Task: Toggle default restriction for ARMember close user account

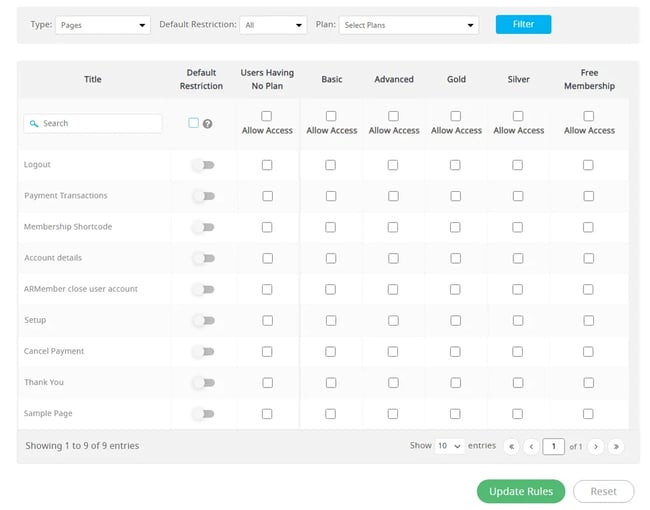Action: click(x=204, y=289)
